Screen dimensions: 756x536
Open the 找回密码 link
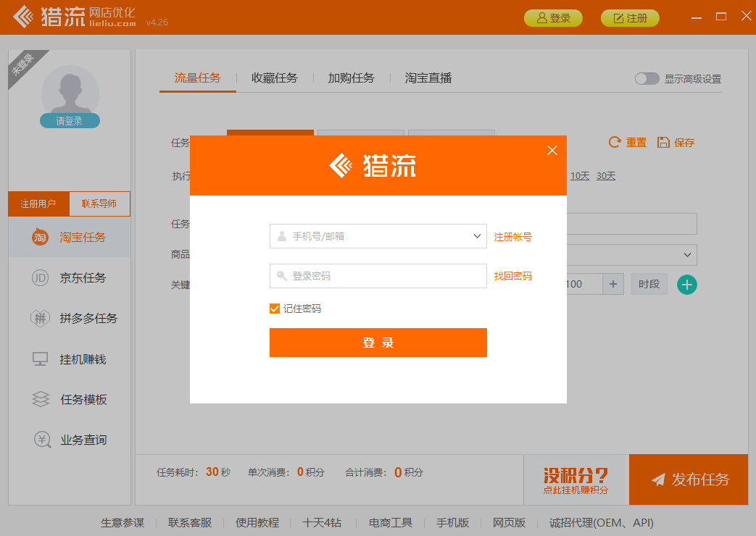pos(512,276)
